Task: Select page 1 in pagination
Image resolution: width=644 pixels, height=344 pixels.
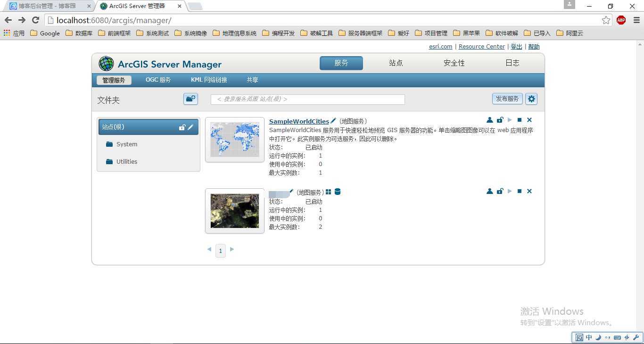Action: (220, 251)
